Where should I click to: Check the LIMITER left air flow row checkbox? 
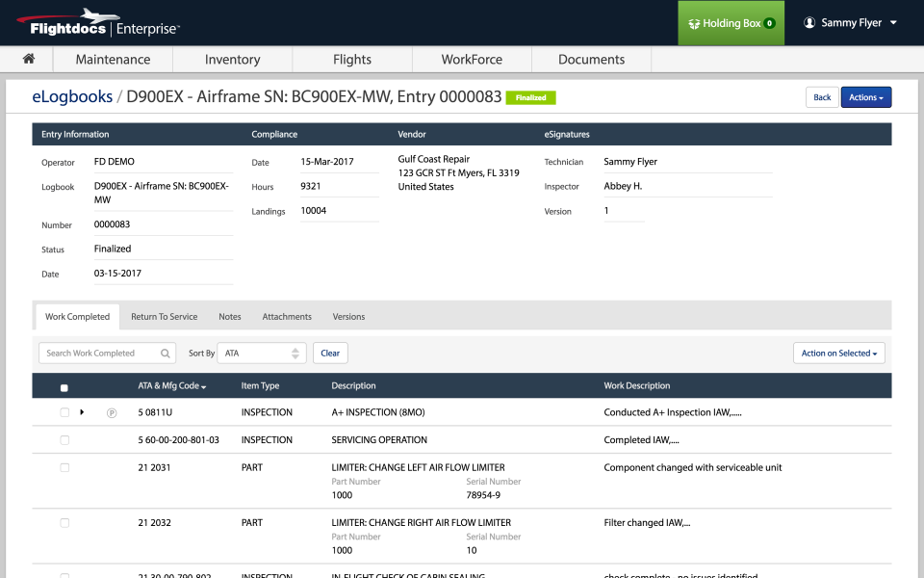(64, 467)
